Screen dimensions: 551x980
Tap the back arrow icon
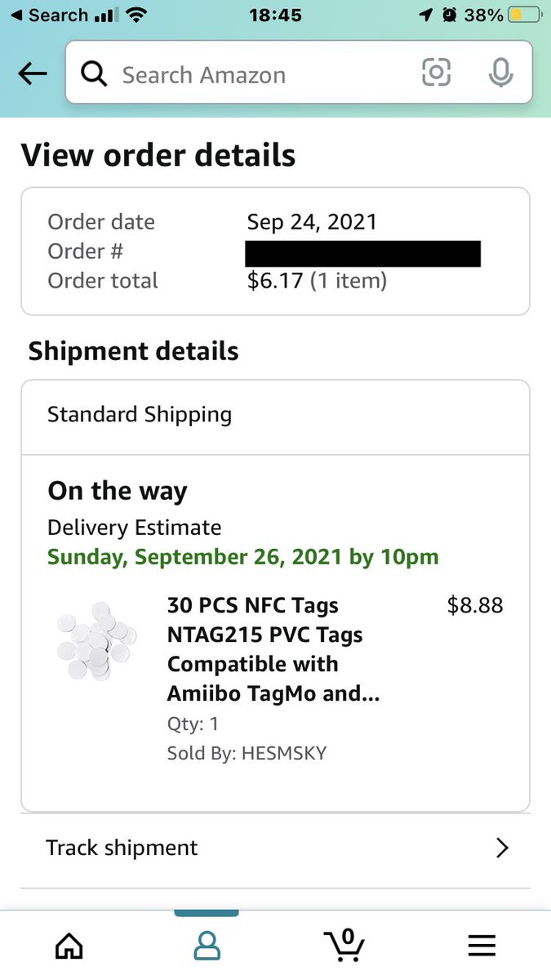pyautogui.click(x=33, y=74)
